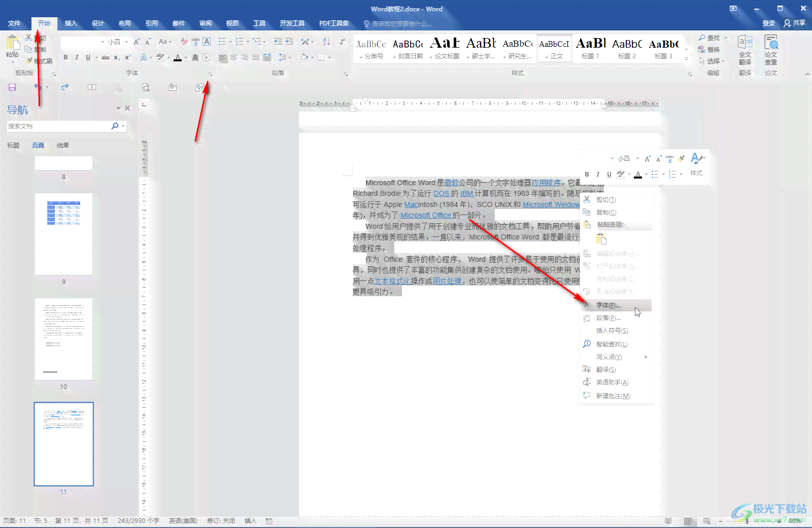Toggle Underline in the floating mini toolbar
Screen dimensions: 812x528
[x=609, y=174]
